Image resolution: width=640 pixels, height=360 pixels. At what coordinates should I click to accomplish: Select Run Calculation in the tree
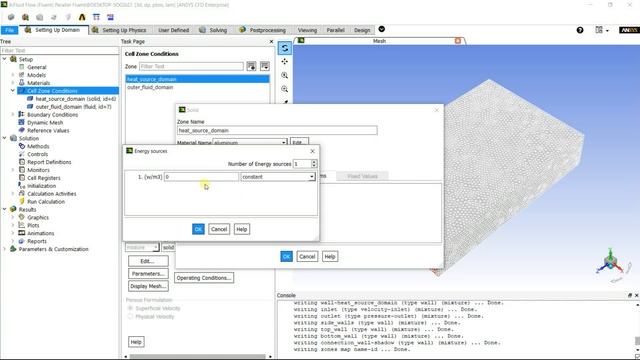click(x=46, y=202)
